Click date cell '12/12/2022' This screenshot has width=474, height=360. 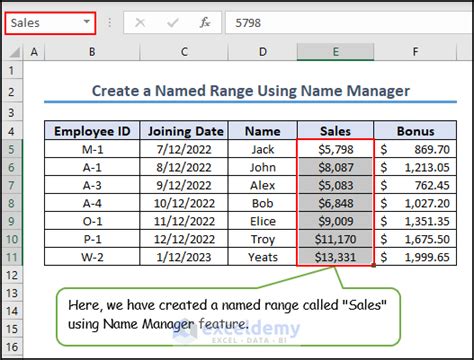click(184, 239)
